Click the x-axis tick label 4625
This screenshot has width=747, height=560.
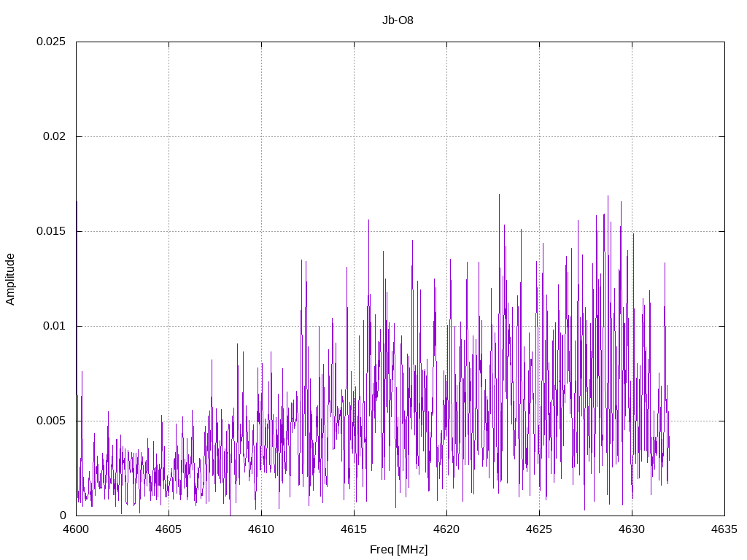539,529
